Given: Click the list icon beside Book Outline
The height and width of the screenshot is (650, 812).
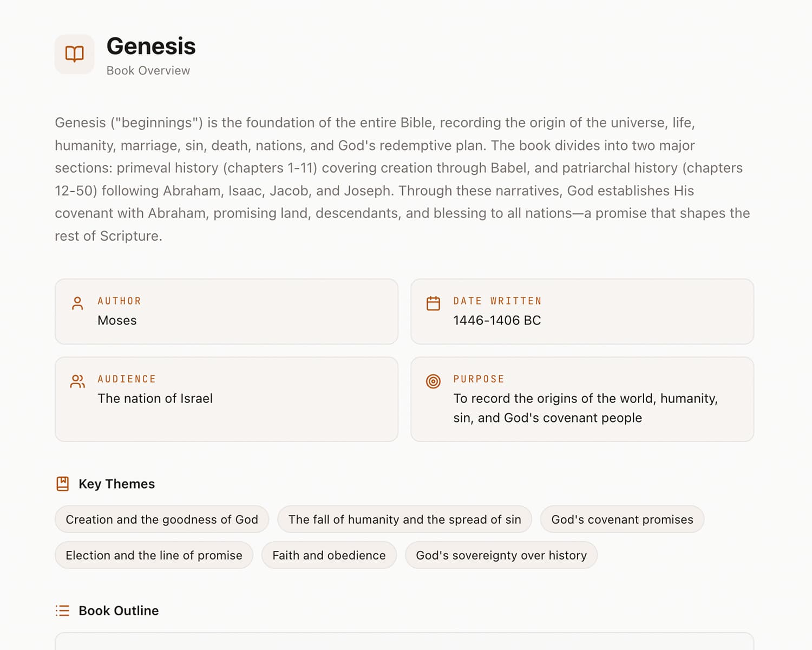Looking at the screenshot, I should pos(62,610).
